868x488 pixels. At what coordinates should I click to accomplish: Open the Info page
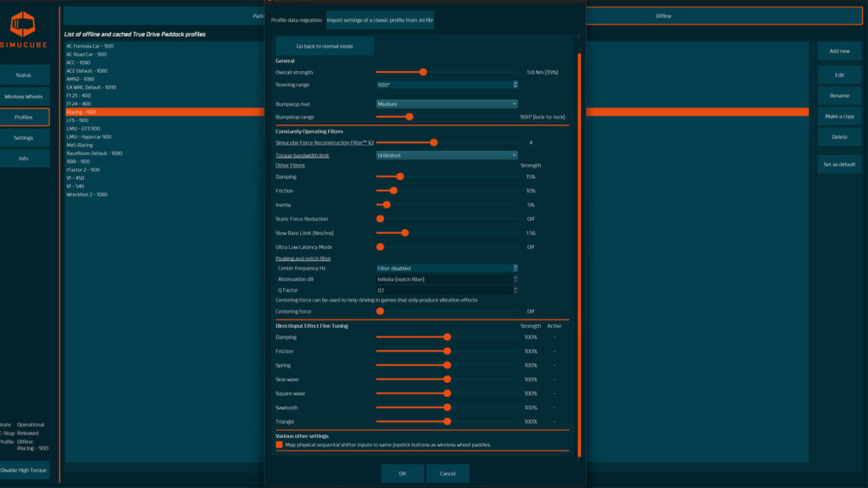(24, 158)
